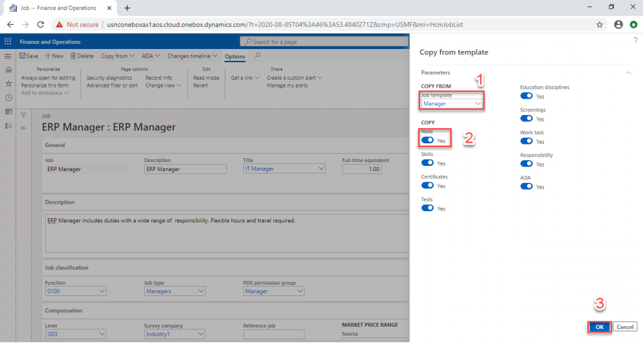Click Read mode
The image size is (644, 362).
click(206, 77)
